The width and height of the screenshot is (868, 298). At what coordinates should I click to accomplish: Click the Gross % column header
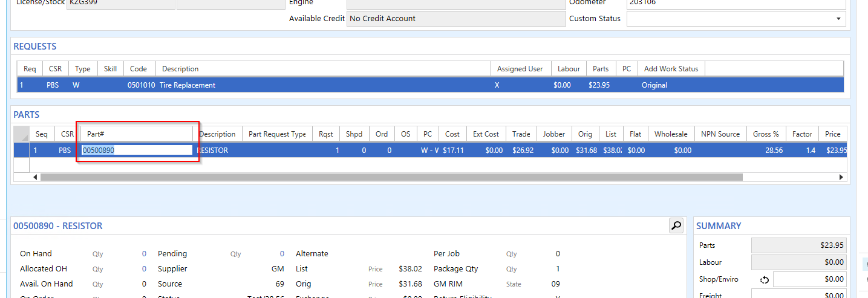(x=766, y=134)
